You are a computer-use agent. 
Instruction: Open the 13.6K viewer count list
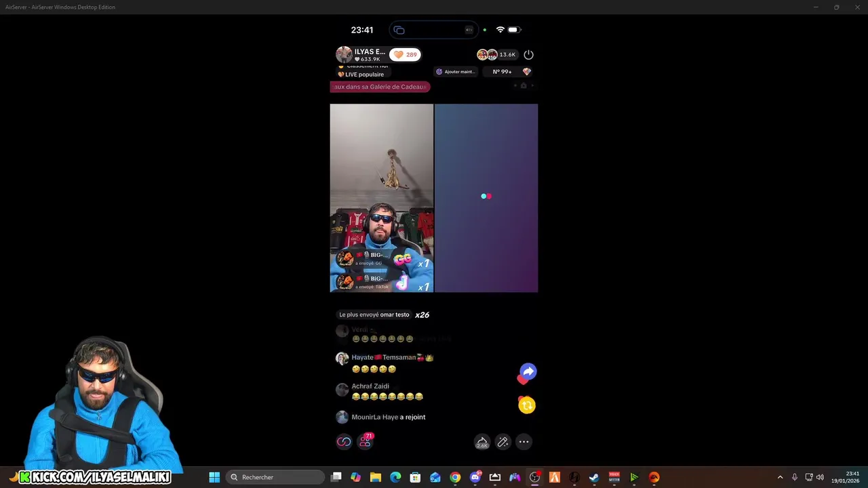[x=507, y=54]
